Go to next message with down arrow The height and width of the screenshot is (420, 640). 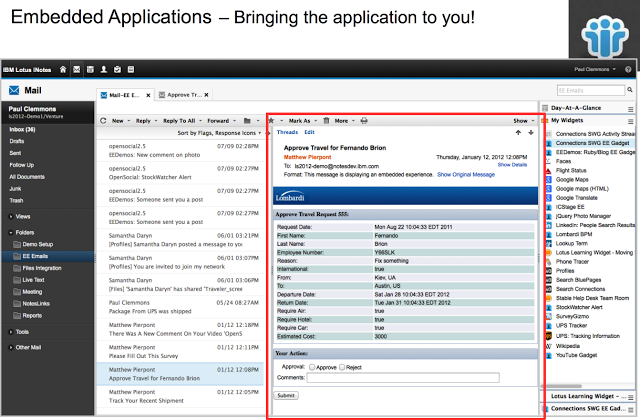(x=531, y=133)
